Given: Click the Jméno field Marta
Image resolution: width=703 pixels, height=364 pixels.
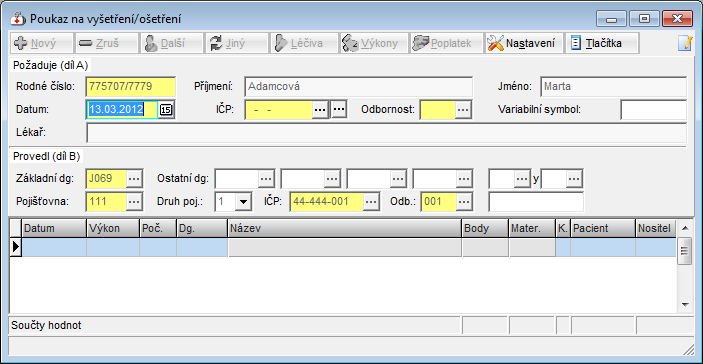Looking at the screenshot, I should [x=613, y=86].
